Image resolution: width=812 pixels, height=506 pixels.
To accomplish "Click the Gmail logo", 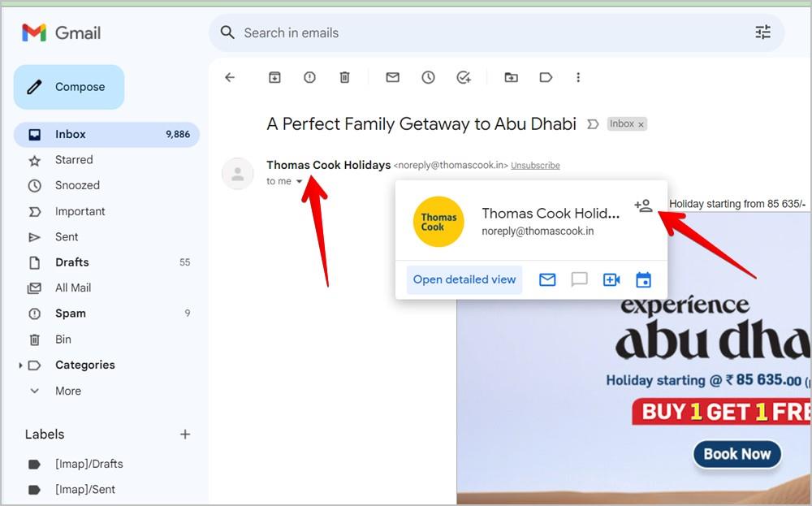I will click(61, 32).
